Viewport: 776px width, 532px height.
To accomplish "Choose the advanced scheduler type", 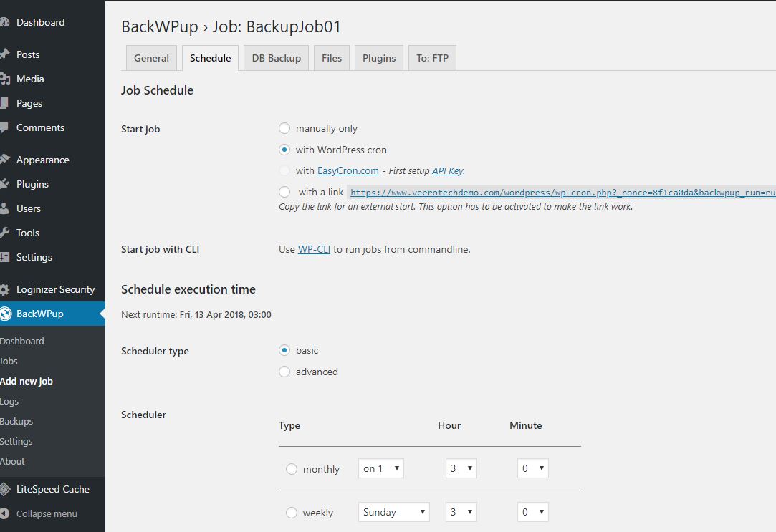I will pyautogui.click(x=284, y=372).
